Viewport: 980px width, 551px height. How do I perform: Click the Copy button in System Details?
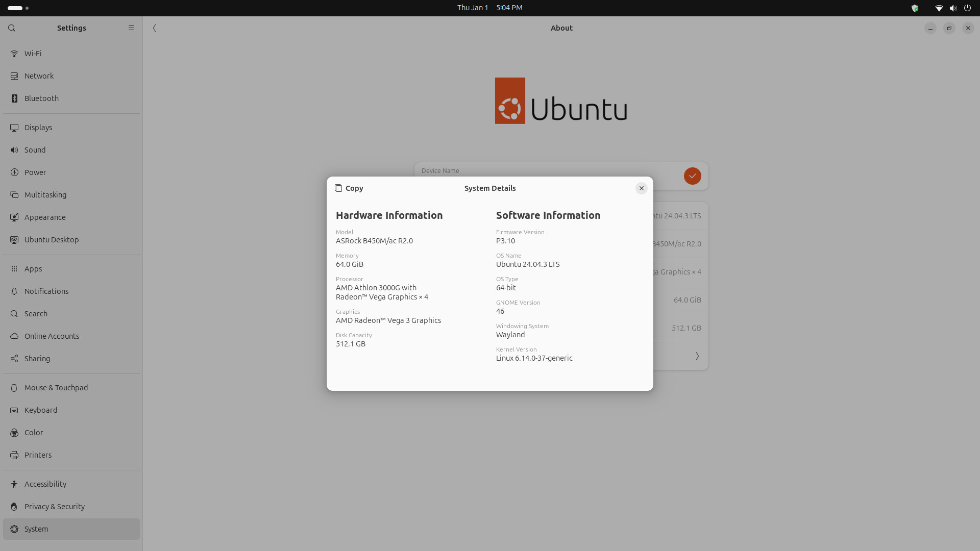pos(349,188)
